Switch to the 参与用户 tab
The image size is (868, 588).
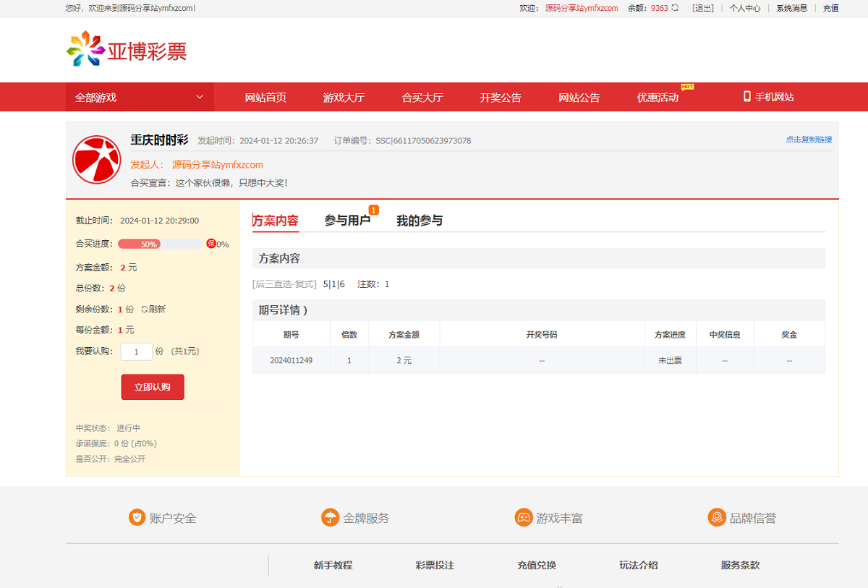tap(347, 221)
